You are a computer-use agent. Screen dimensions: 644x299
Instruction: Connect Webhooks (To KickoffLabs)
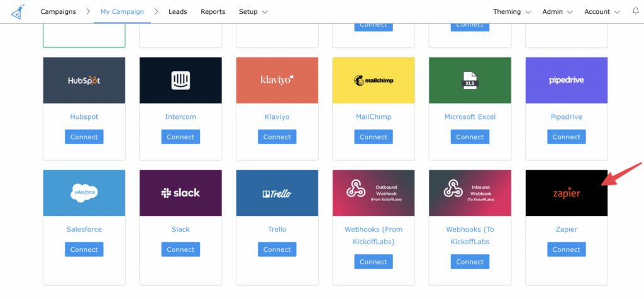click(470, 262)
